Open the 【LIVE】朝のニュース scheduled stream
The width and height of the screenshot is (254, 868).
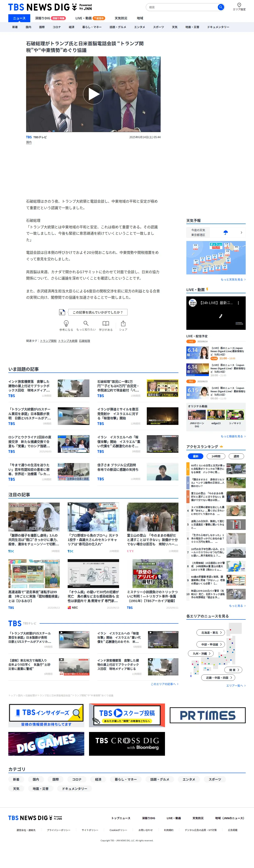point(216,393)
